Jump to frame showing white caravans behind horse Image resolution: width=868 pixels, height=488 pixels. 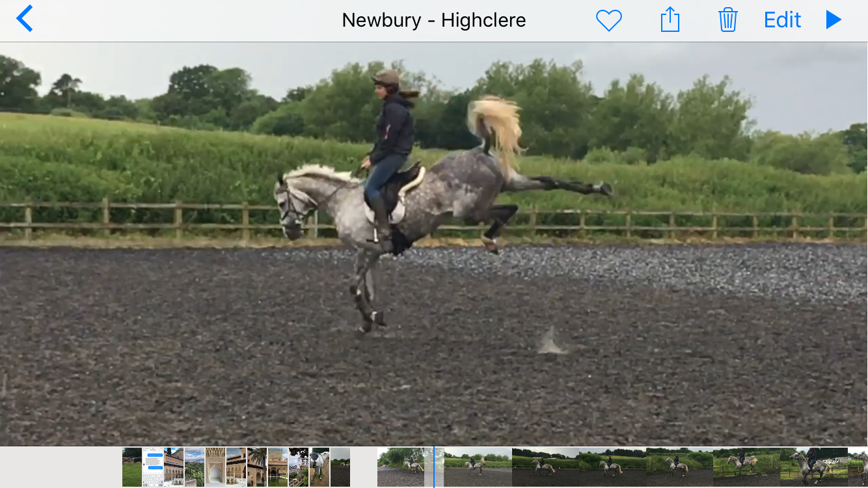click(814, 467)
